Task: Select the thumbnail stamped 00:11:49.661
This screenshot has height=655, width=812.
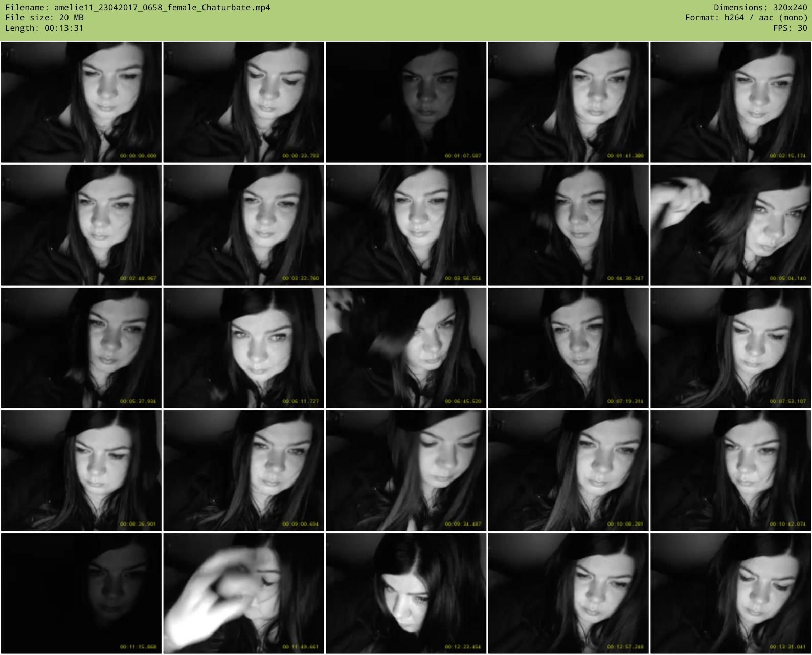Action: tap(243, 594)
